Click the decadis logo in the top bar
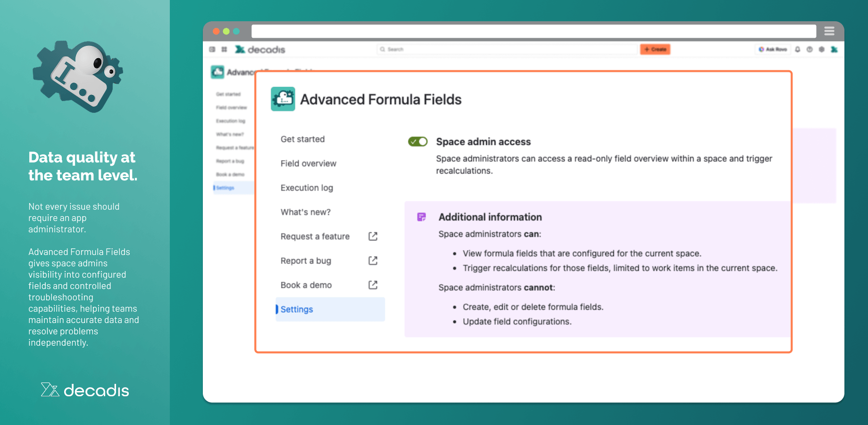 (260, 49)
